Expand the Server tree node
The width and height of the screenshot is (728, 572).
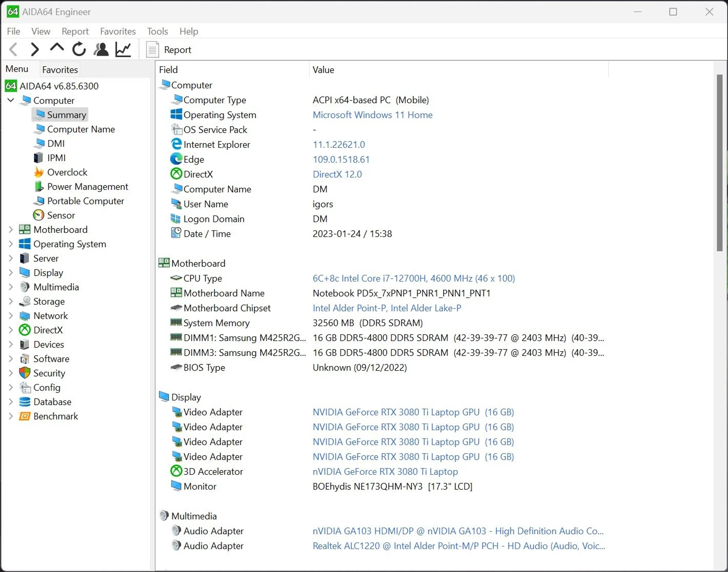pyautogui.click(x=11, y=258)
